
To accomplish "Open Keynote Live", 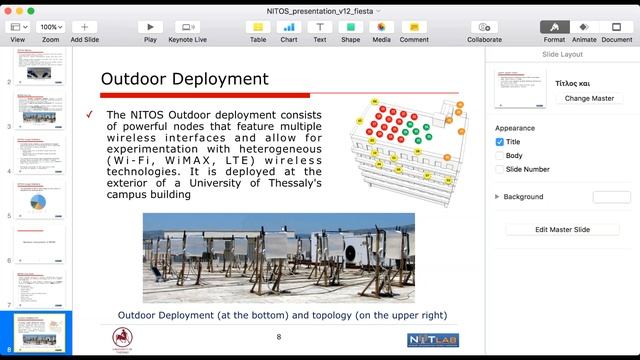I will pos(188,27).
